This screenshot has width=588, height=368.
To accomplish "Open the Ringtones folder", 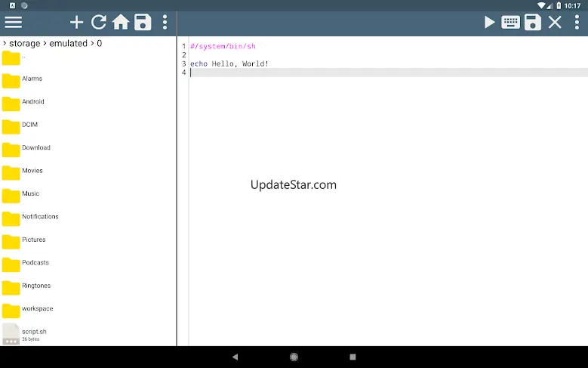I will tap(88, 287).
